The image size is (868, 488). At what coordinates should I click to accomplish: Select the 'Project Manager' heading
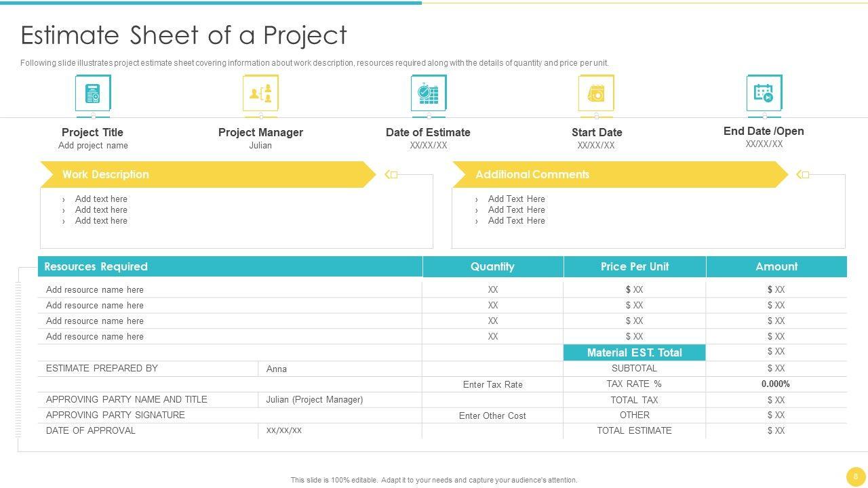coord(260,132)
